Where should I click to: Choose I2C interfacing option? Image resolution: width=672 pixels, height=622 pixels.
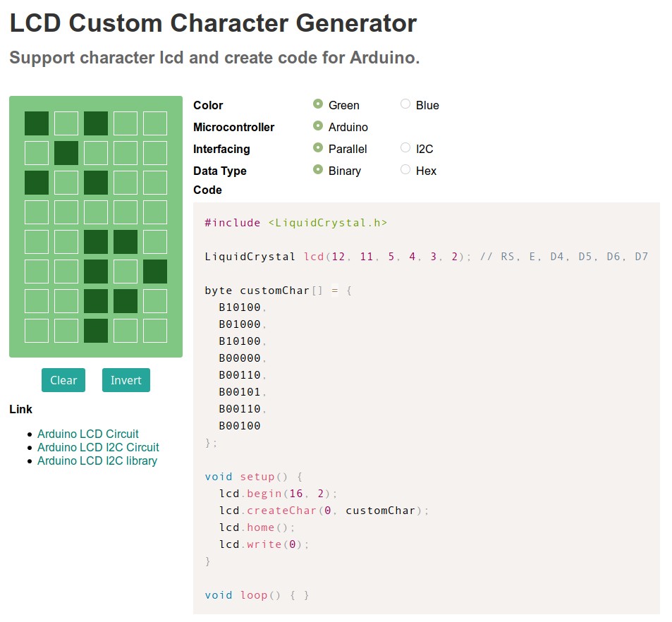tap(405, 148)
